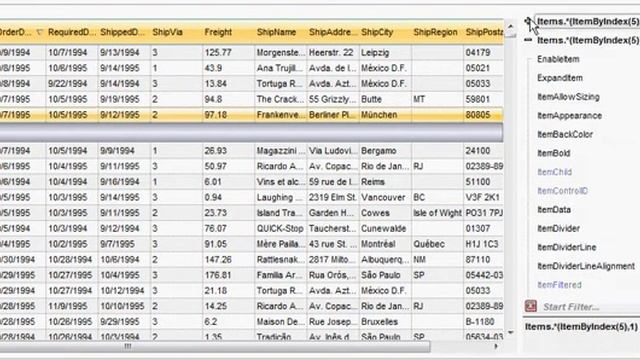This screenshot has height=360, width=640.
Task: Click the grid vertical scrollbar up arrow
Action: coord(511,27)
